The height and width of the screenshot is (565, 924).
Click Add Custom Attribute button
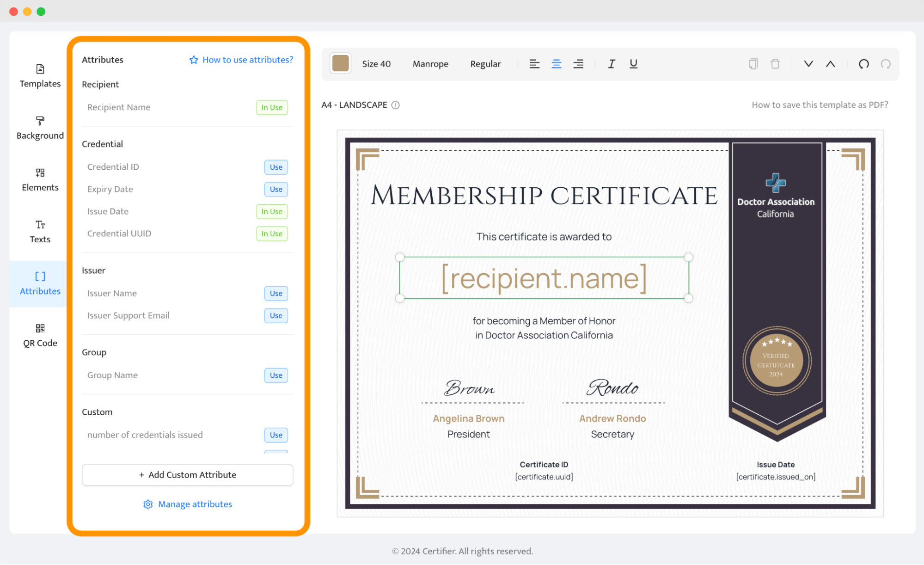(187, 475)
